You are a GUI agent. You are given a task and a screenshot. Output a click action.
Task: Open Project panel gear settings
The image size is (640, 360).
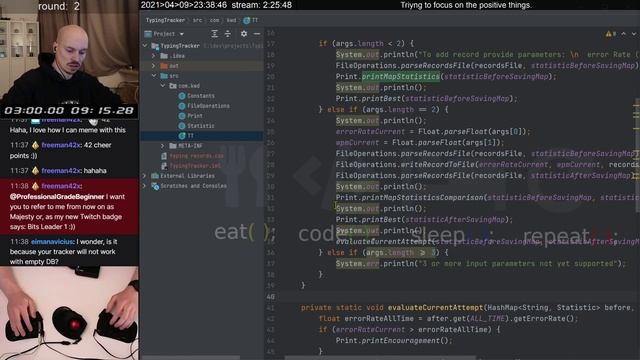tap(244, 33)
